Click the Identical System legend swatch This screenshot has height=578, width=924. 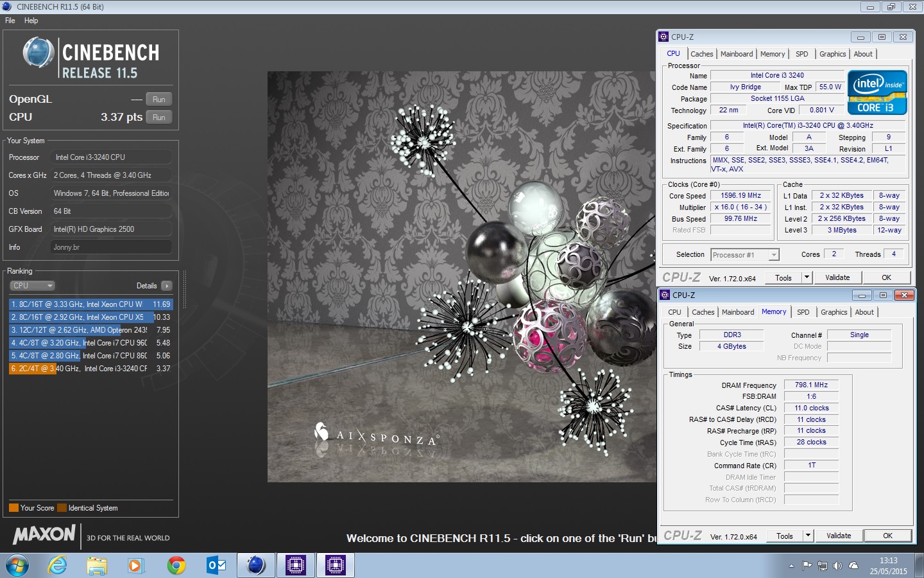[x=62, y=508]
